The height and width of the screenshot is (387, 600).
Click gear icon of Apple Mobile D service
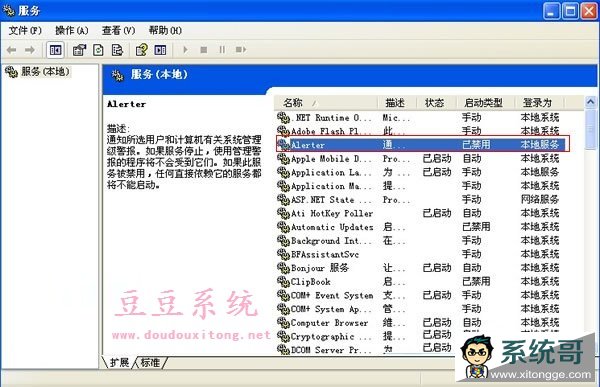[x=283, y=158]
